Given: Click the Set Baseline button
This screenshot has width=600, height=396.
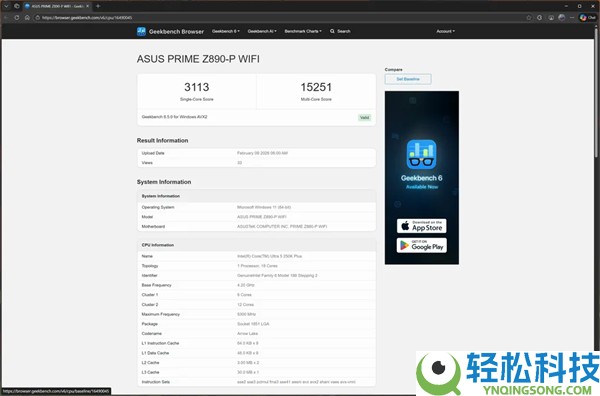Looking at the screenshot, I should tap(408, 79).
